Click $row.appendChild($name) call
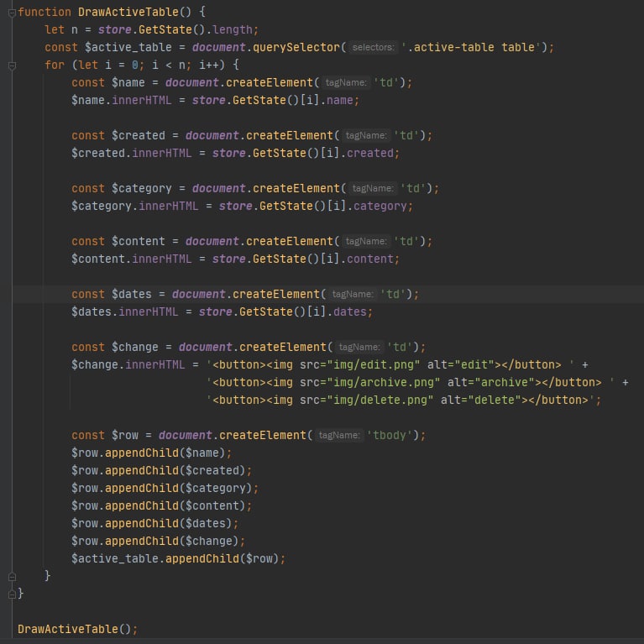Image resolution: width=644 pixels, height=644 pixels. [x=149, y=453]
